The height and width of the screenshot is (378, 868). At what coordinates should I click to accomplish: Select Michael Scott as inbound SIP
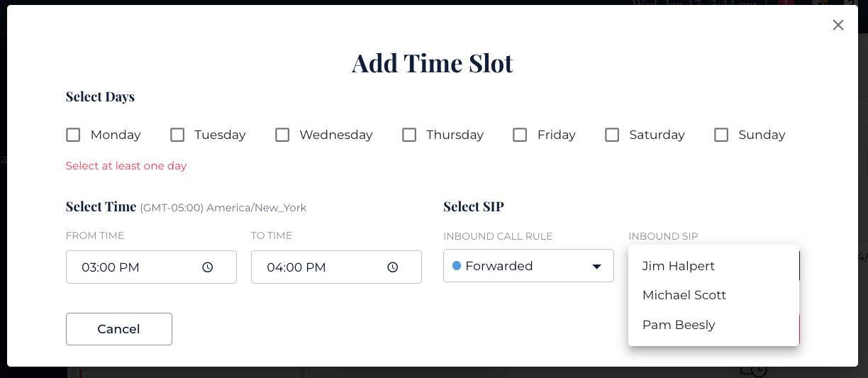tap(684, 295)
